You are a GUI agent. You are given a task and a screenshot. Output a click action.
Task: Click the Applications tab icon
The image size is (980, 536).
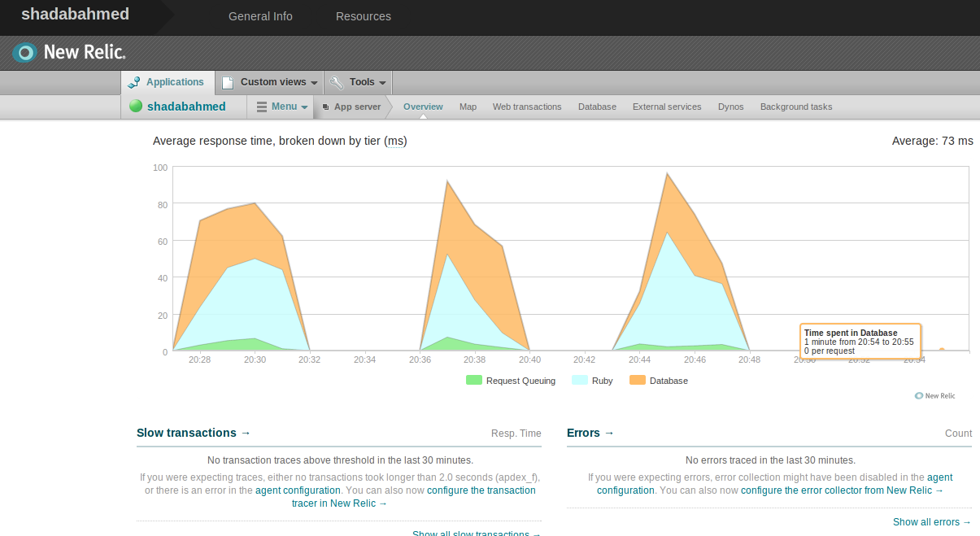(134, 82)
